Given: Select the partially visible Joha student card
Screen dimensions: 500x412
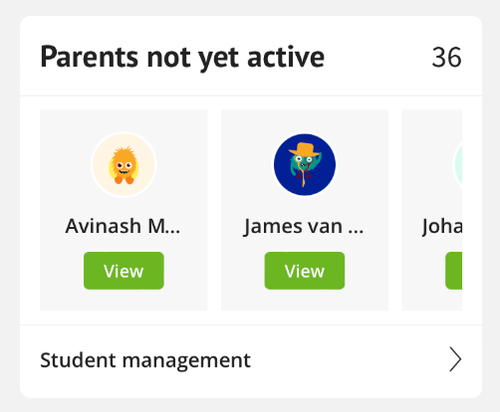Looking at the screenshot, I should tap(432, 210).
